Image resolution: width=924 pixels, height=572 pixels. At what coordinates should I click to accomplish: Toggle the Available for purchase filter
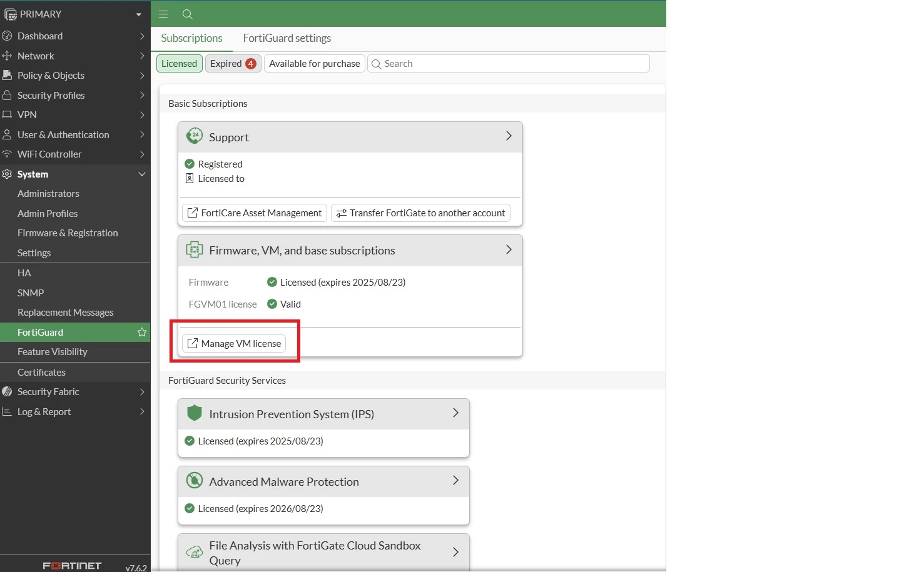tap(315, 63)
